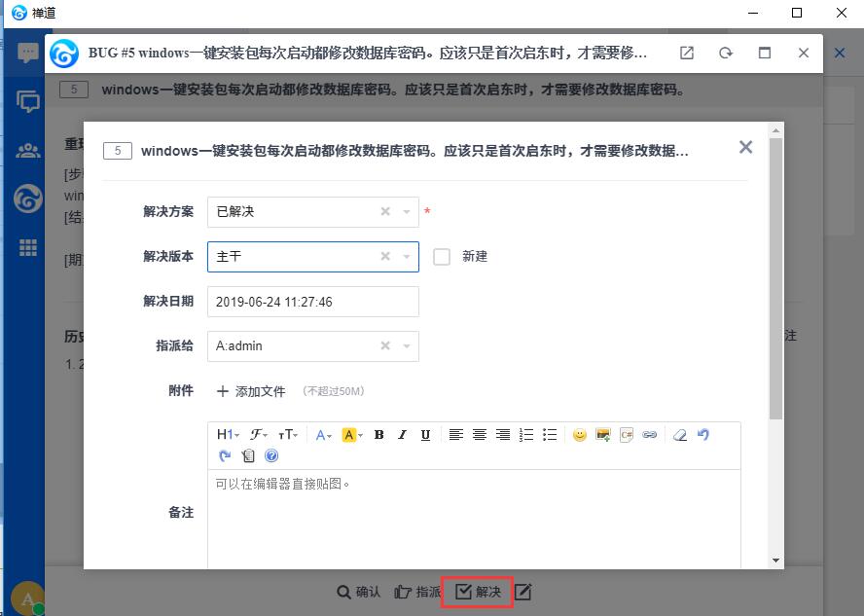This screenshot has height=616, width=864.
Task: Open the text background color picker
Action: pyautogui.click(x=351, y=435)
